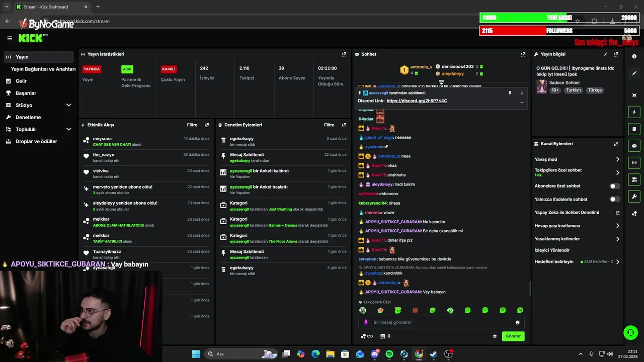Click the lightning bolt icon in right rail

[634, 112]
